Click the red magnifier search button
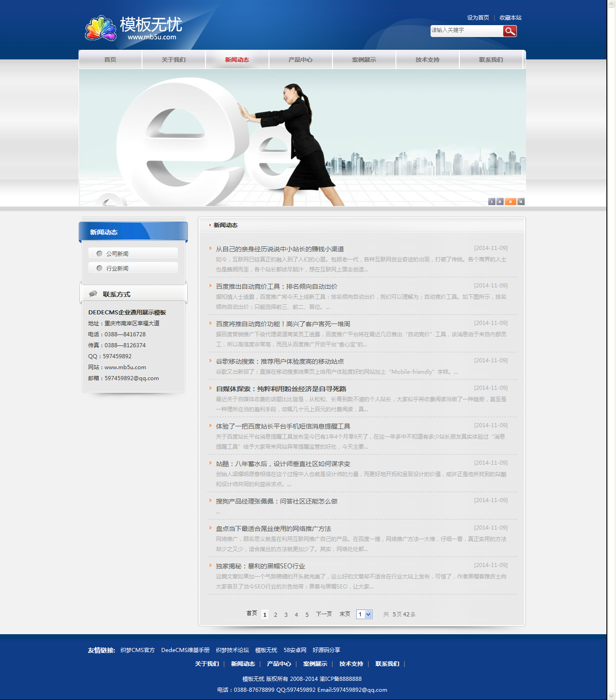The height and width of the screenshot is (700, 616). (x=510, y=31)
